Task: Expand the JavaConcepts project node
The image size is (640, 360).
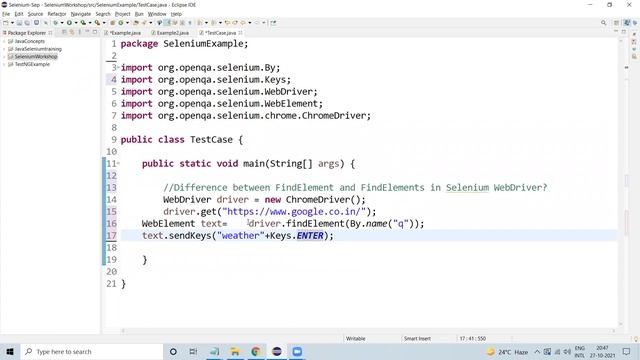Action: coord(4,41)
